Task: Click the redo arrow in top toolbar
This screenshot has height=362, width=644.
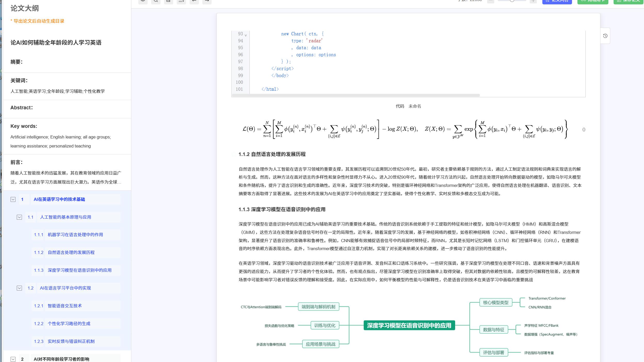Action: click(x=207, y=1)
